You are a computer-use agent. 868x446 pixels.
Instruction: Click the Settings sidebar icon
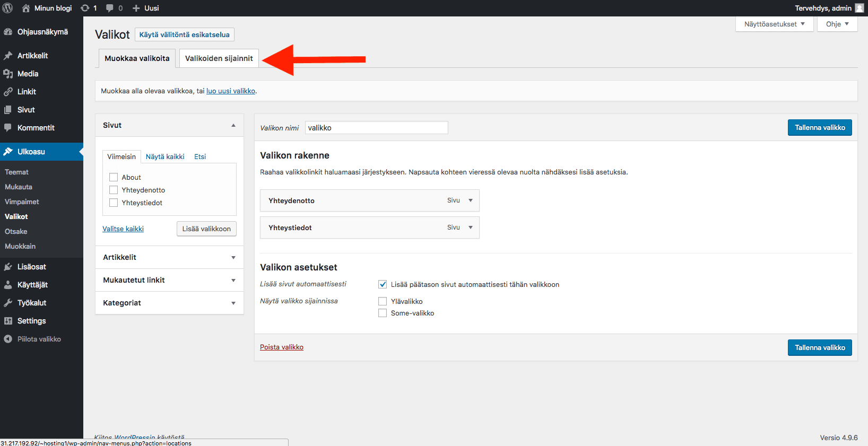[x=8, y=321]
